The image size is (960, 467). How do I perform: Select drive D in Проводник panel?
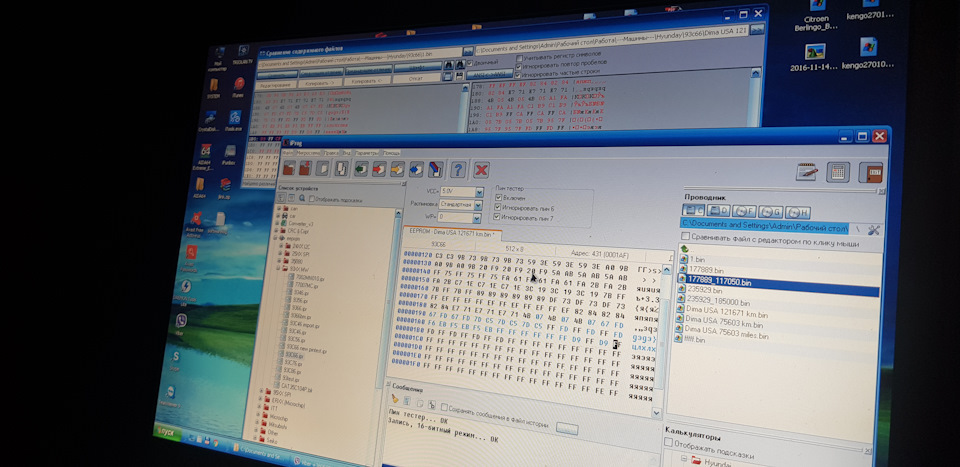coord(717,211)
